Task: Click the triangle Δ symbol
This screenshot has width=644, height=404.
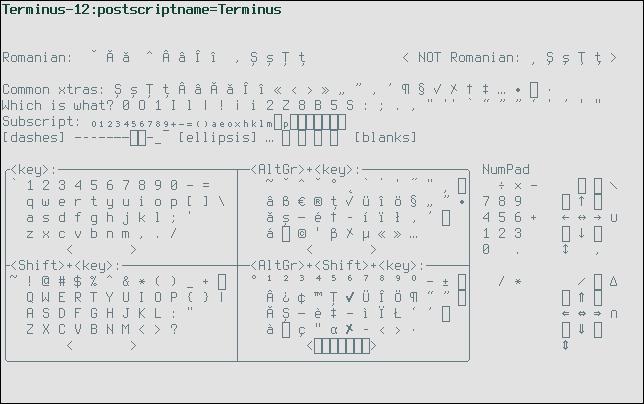Action: [x=614, y=282]
